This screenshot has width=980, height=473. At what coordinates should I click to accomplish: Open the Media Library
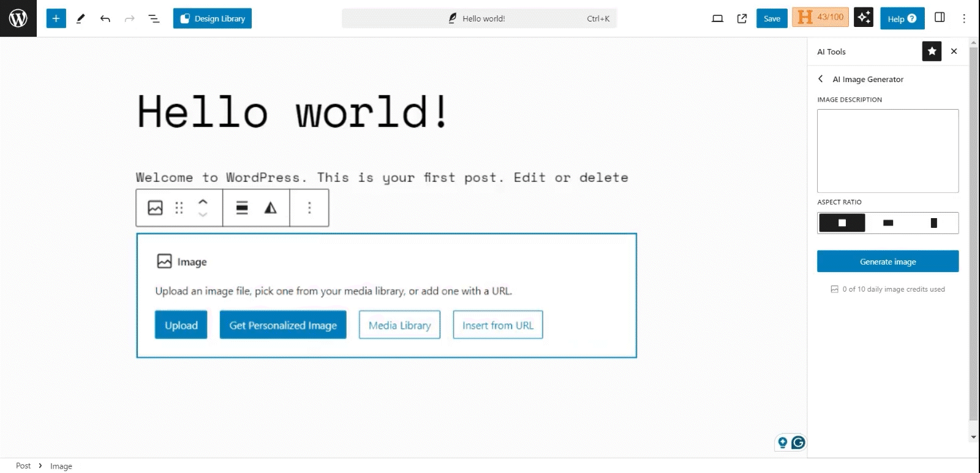pyautogui.click(x=399, y=325)
